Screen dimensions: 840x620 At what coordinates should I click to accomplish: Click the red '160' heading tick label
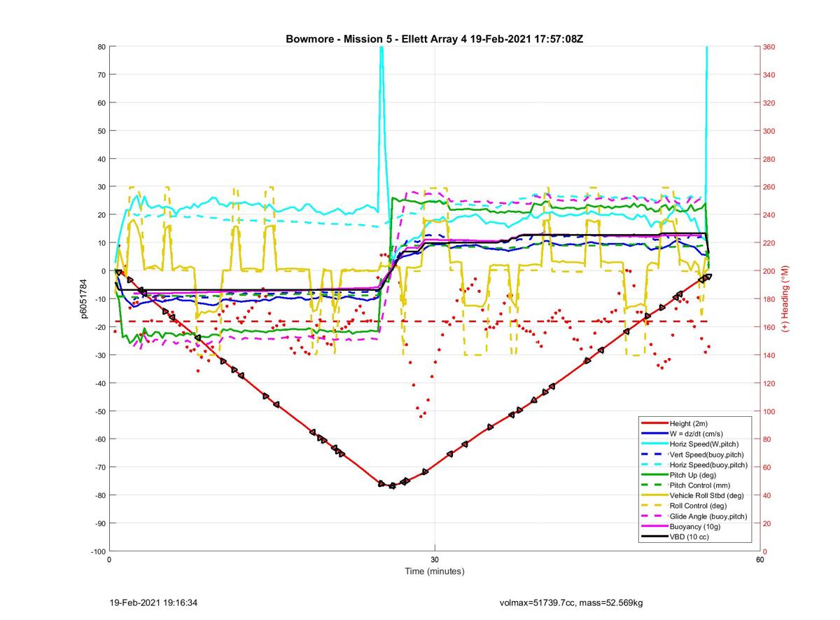click(x=769, y=327)
